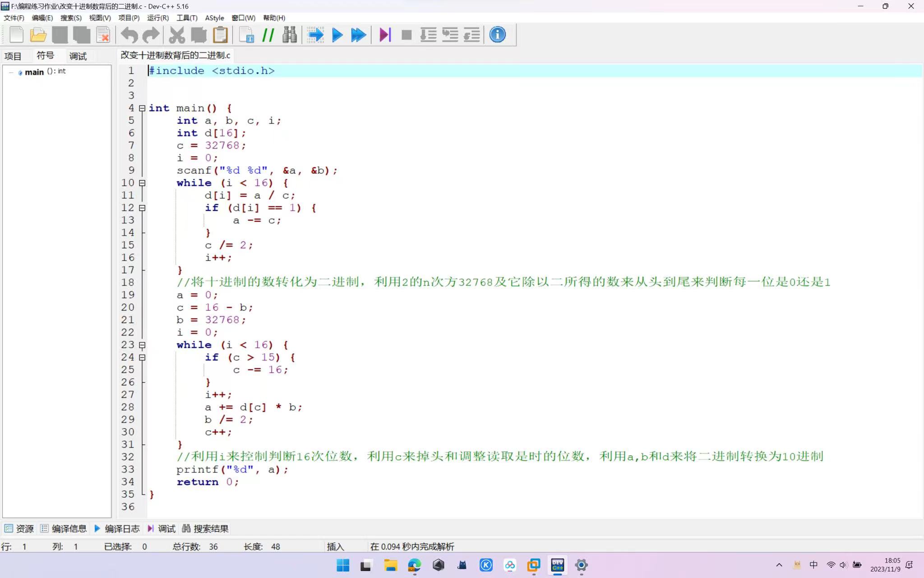924x578 pixels.
Task: Collapse the while loop fold at line 10
Action: [142, 183]
